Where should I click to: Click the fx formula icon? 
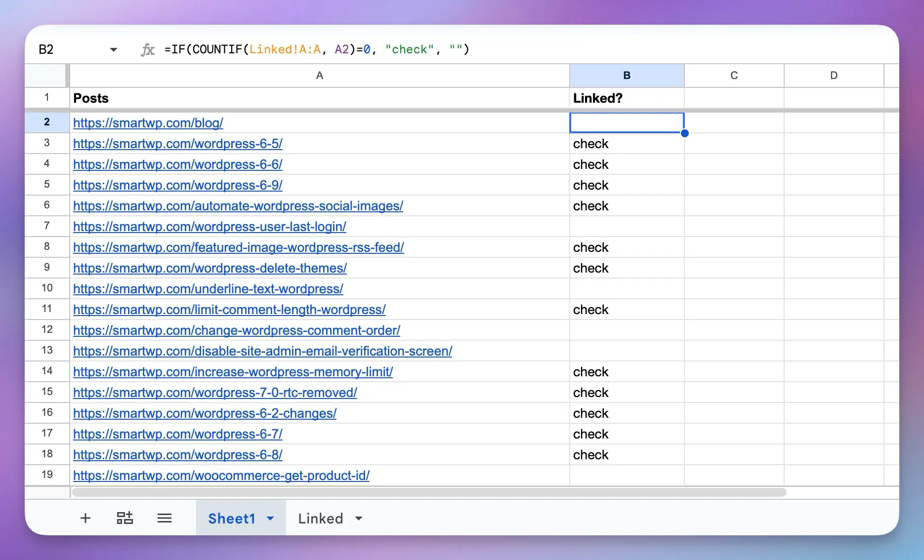click(x=148, y=49)
